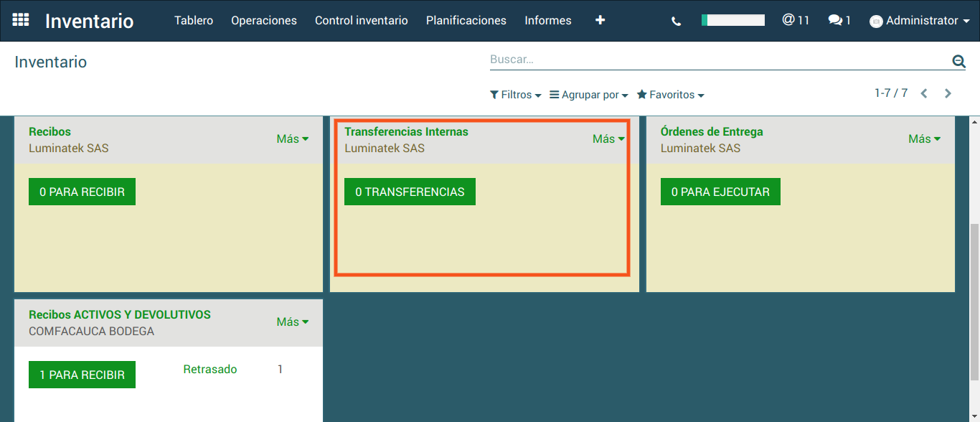Click the phone icon in navbar

pyautogui.click(x=676, y=21)
